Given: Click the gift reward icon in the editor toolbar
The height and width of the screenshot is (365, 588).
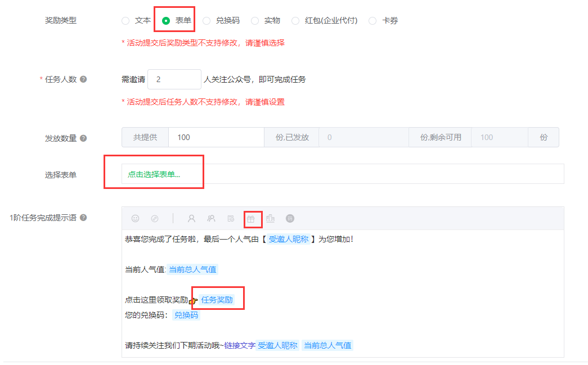Looking at the screenshot, I should (x=252, y=219).
